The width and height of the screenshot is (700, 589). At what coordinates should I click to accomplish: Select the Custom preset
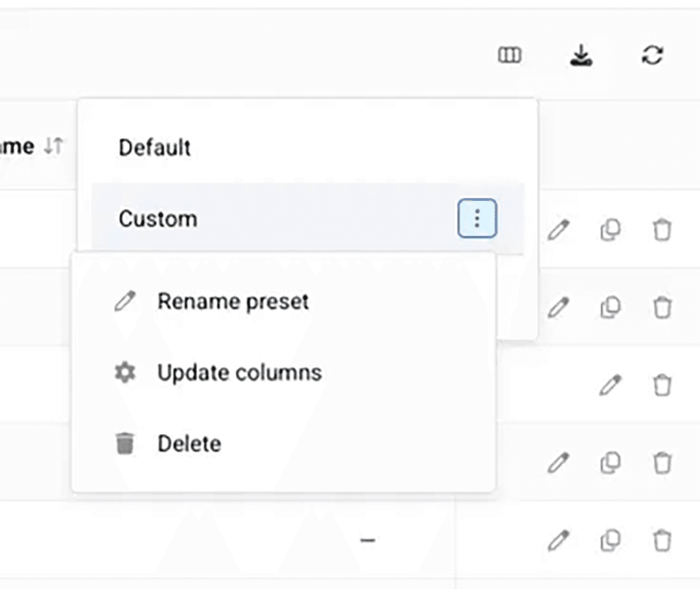pyautogui.click(x=308, y=218)
